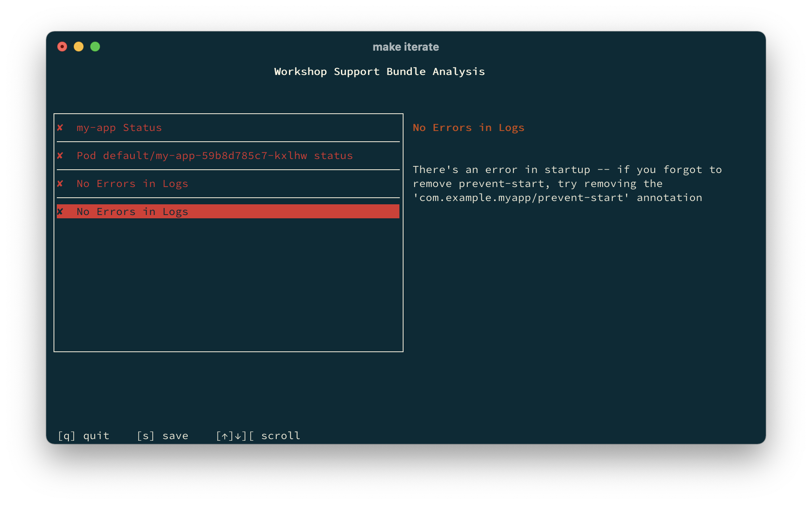Click the failure X next to the Pod status row
This screenshot has width=812, height=505.
coord(60,156)
